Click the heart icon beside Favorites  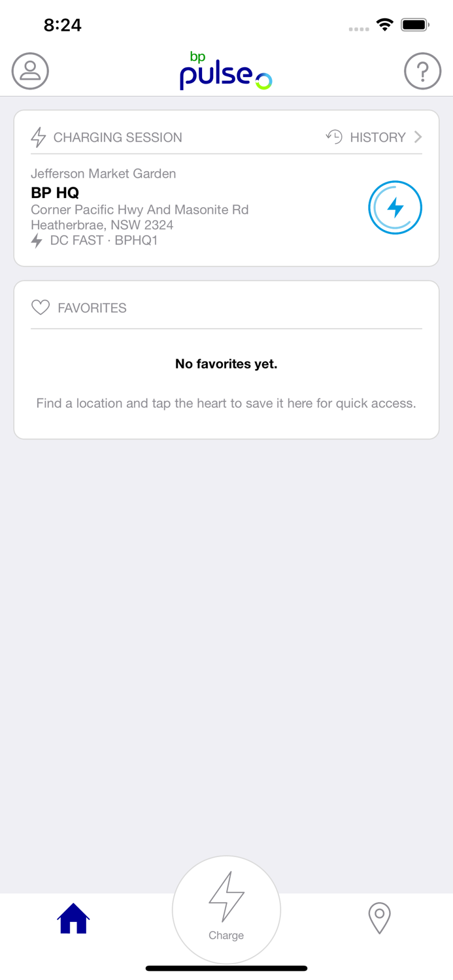coord(41,308)
